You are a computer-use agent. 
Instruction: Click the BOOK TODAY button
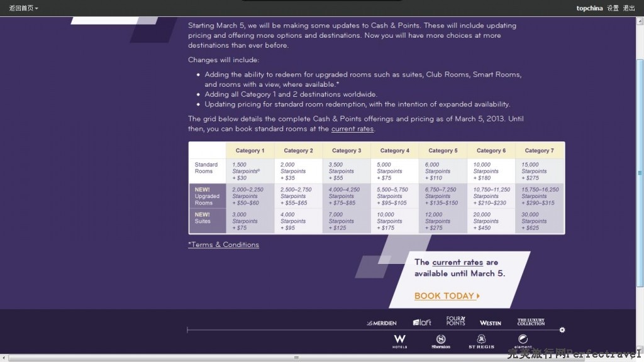coord(447,296)
